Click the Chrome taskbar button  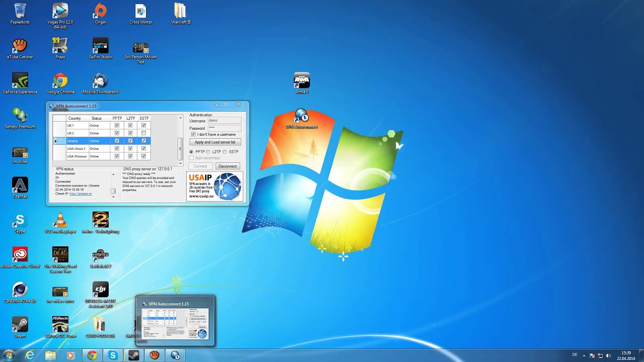92,355
